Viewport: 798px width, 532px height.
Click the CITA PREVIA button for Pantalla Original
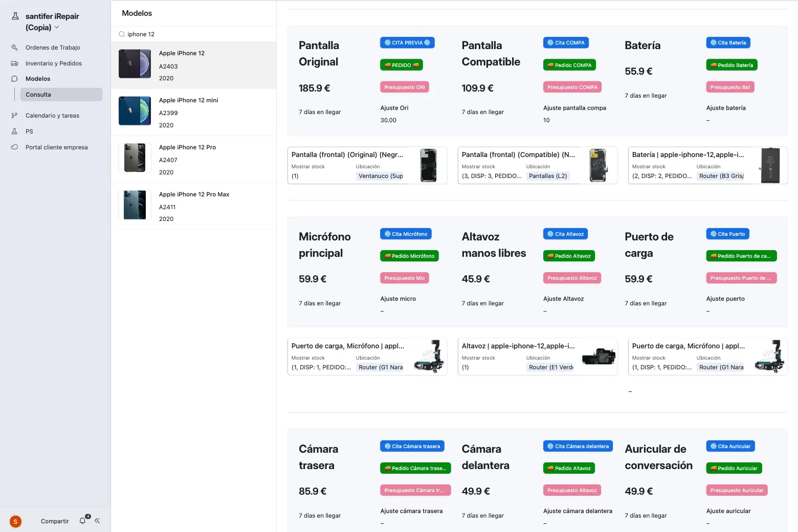click(407, 42)
